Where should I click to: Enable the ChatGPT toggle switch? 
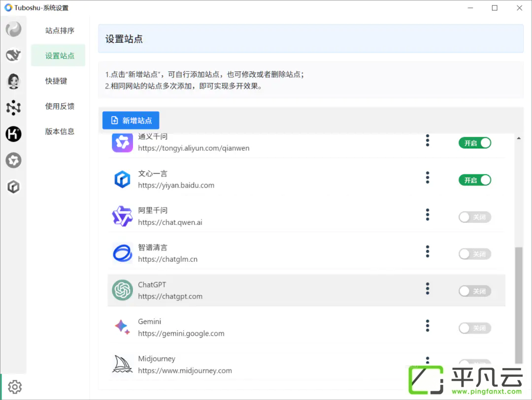(475, 291)
